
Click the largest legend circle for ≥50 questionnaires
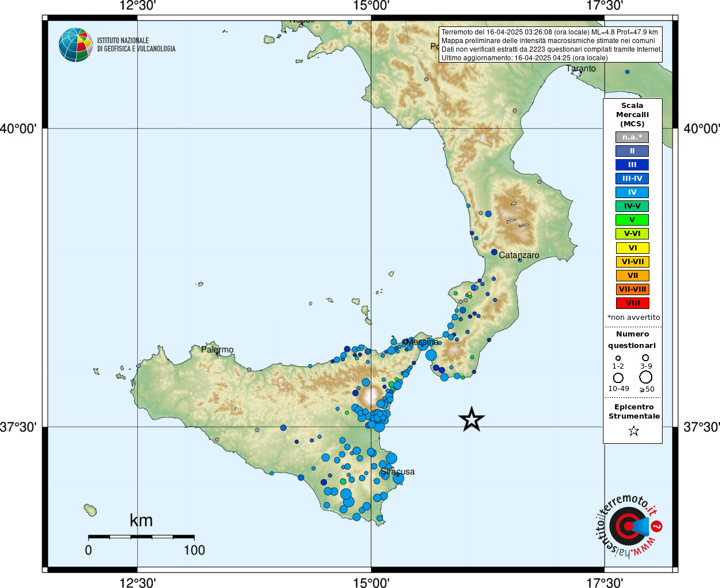(x=646, y=377)
